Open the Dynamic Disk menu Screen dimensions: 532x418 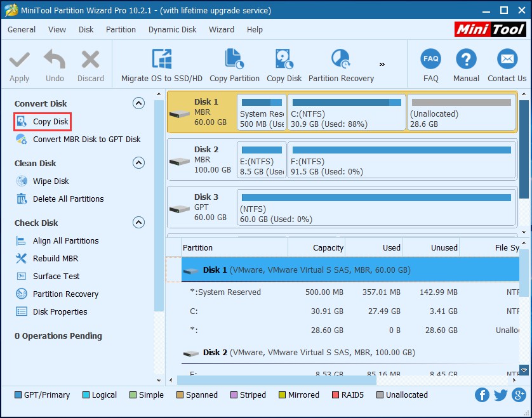click(x=172, y=29)
